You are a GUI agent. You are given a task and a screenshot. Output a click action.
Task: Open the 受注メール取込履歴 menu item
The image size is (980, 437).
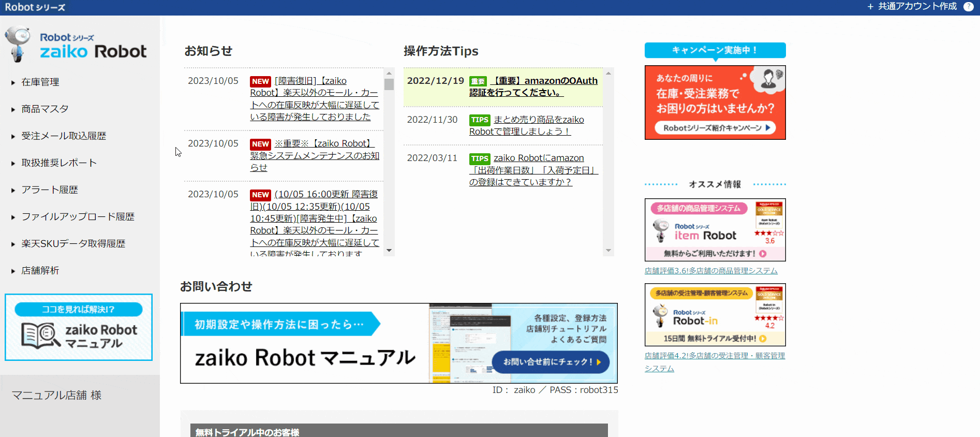[64, 136]
